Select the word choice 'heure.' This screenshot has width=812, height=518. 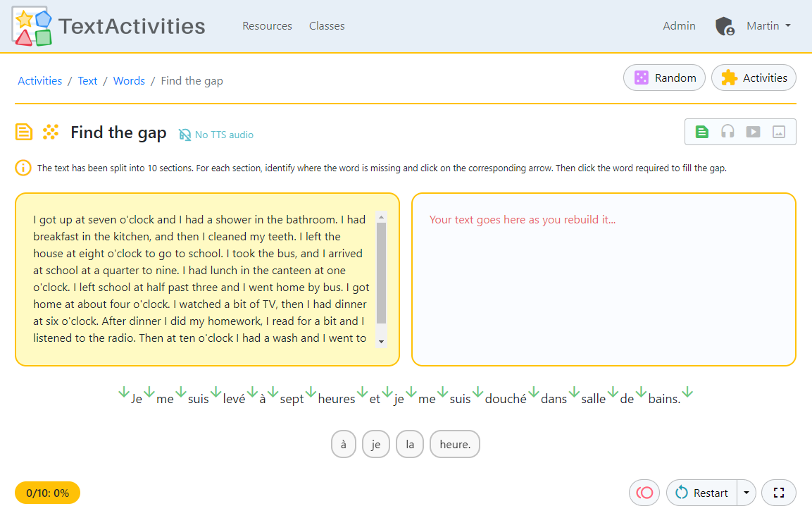point(455,444)
